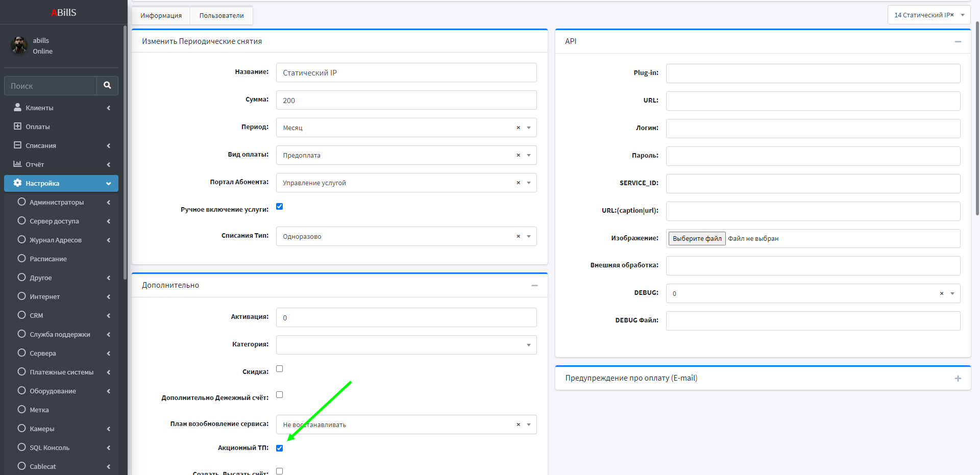Click the abills user avatar
Image resolution: width=980 pixels, height=475 pixels.
19,45
